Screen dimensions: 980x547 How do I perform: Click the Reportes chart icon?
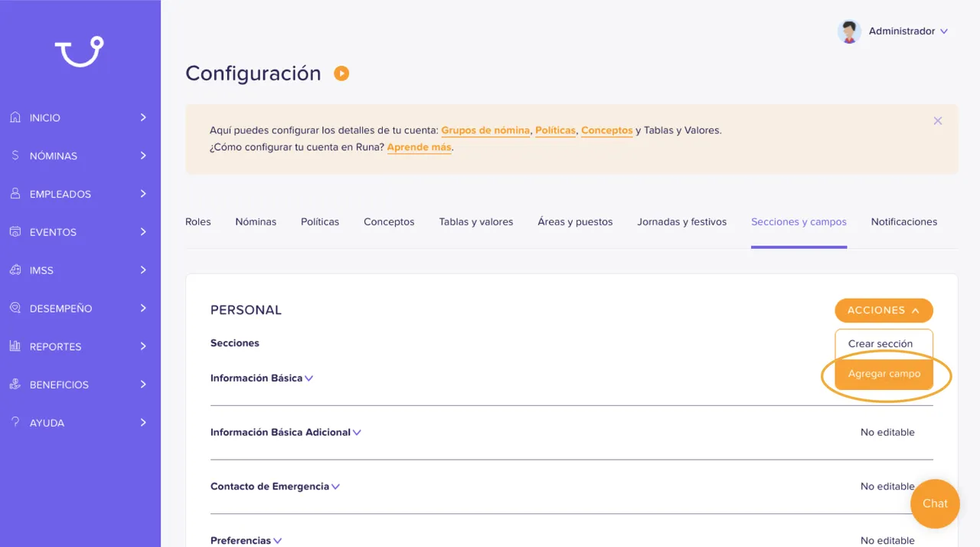[x=15, y=346]
